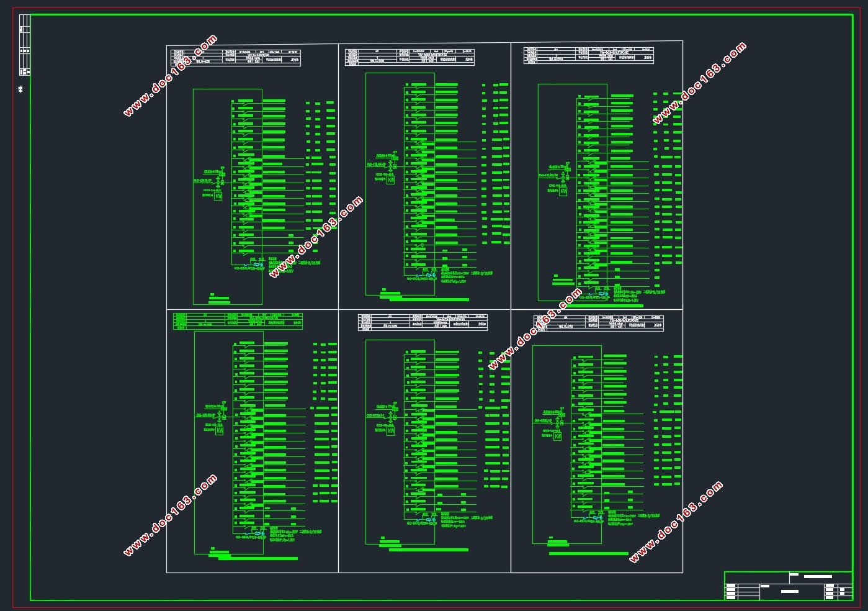This screenshot has width=868, height=611.
Task: Pick the KW meter symbol in upper-right diagram
Action: point(563,191)
